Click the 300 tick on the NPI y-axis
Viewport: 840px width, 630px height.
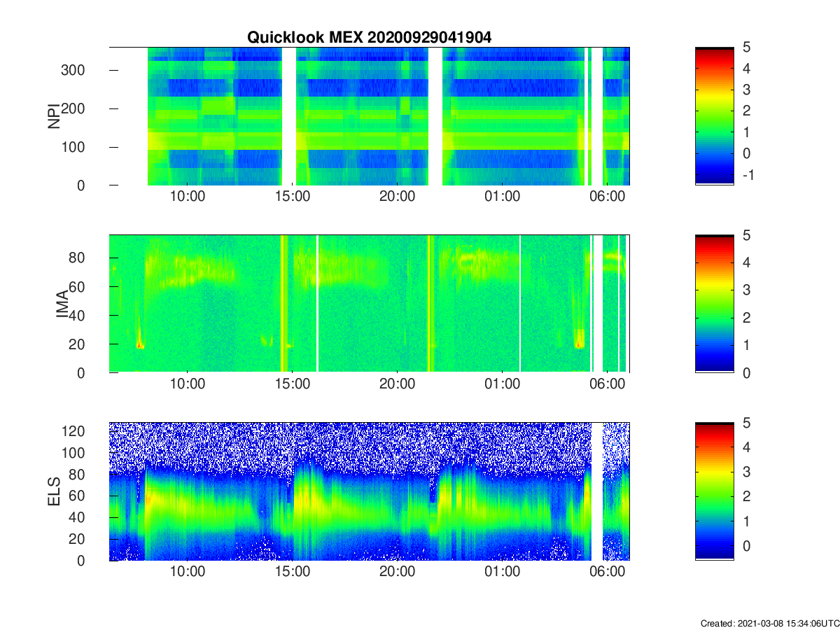pos(74,70)
